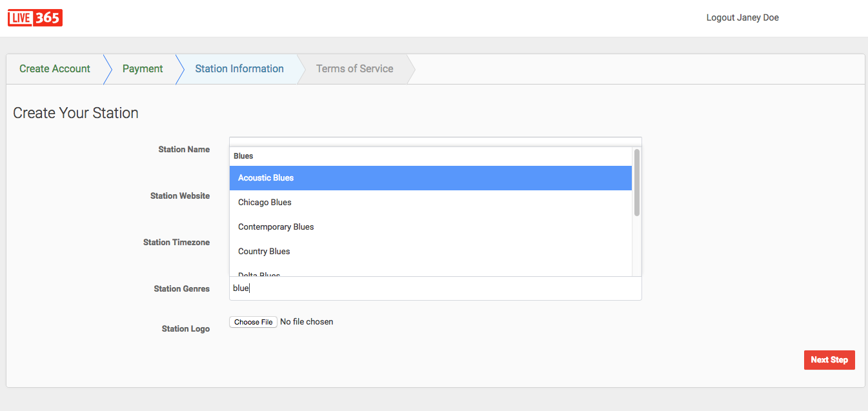This screenshot has height=411, width=868.
Task: Focus the Station Genres input field
Action: [436, 288]
